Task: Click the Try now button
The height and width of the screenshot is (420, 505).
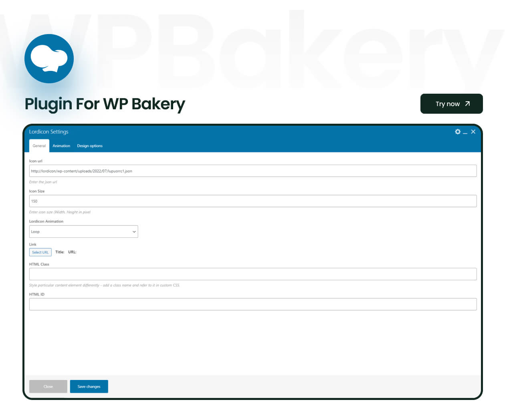Action: [452, 104]
